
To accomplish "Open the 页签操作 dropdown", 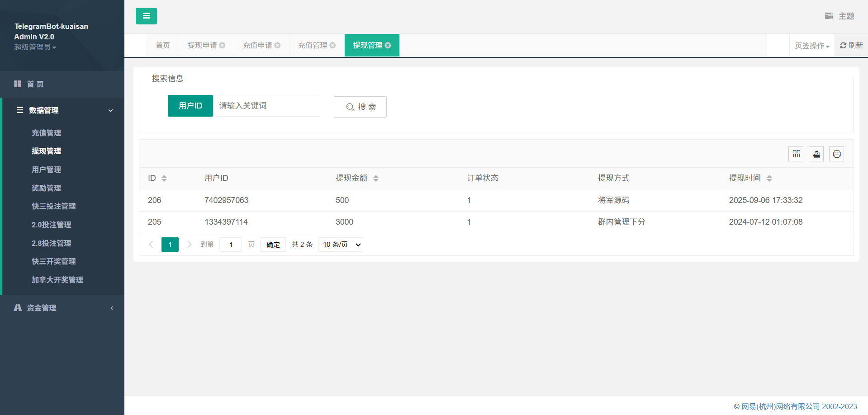I will point(812,46).
